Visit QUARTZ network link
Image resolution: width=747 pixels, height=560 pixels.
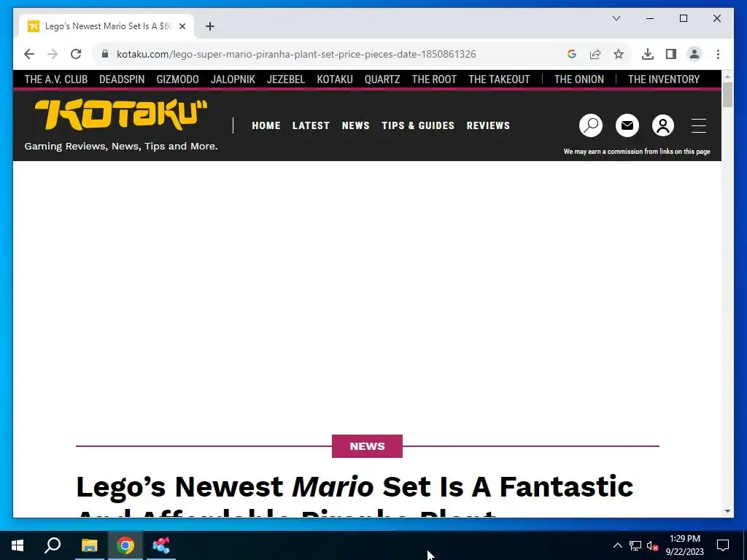(382, 79)
